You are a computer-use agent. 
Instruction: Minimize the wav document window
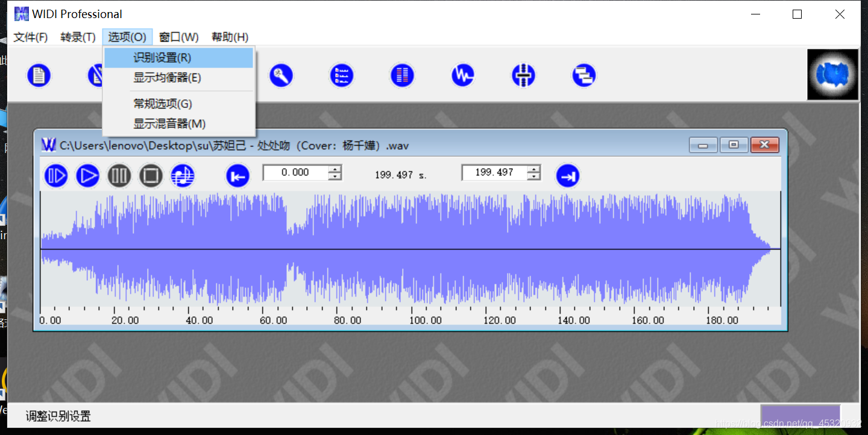click(x=703, y=145)
